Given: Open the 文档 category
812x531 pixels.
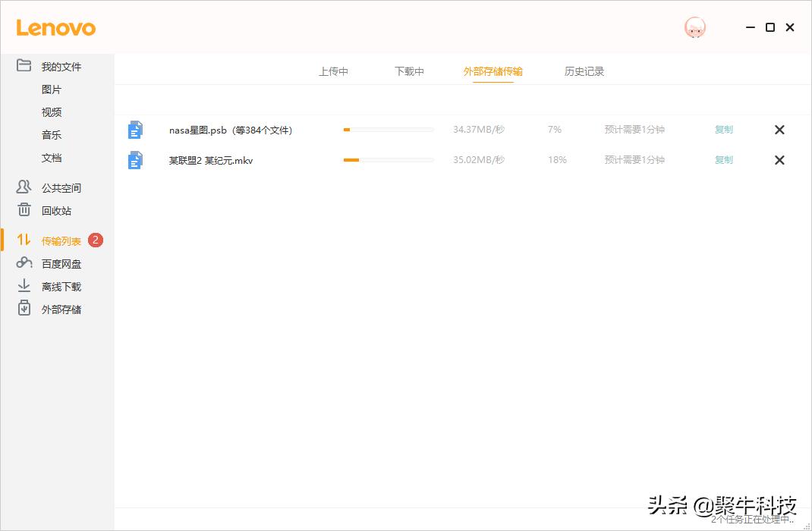Looking at the screenshot, I should coord(51,157).
